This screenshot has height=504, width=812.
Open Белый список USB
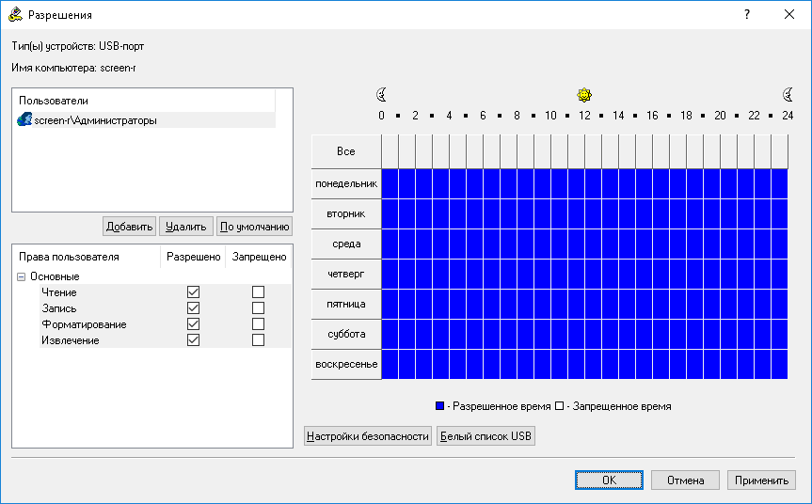(486, 436)
